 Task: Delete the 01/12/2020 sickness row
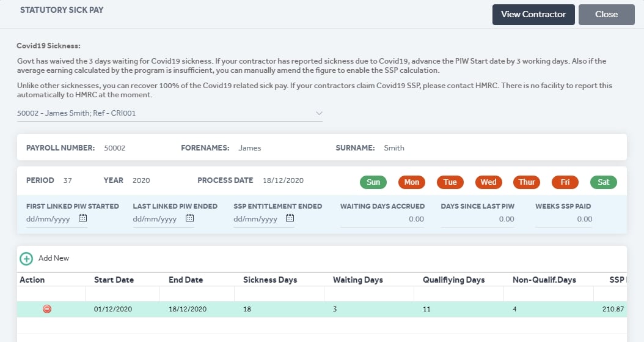click(x=47, y=309)
